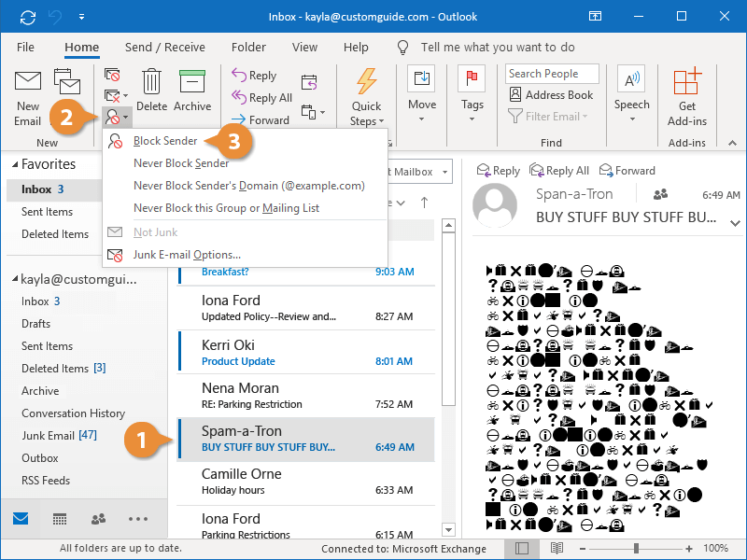Select the Favorites Inbox folder
Screen dimensions: 747x560
click(54, 189)
